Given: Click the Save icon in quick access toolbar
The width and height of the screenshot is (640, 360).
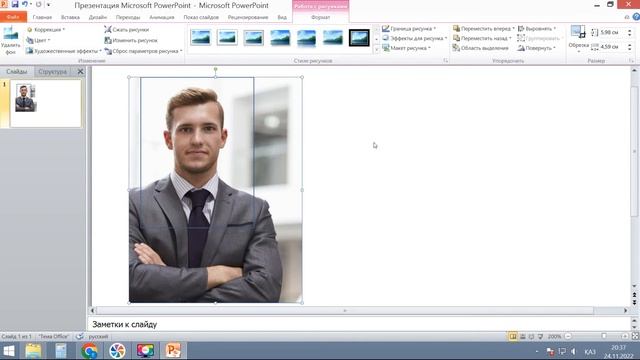Looking at the screenshot, I should click(x=15, y=4).
